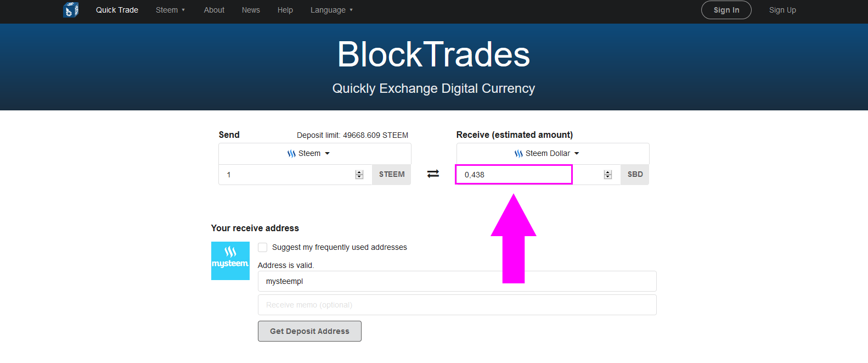Screen dimensions: 868x363
Task: Click the Sign In button
Action: [726, 10]
